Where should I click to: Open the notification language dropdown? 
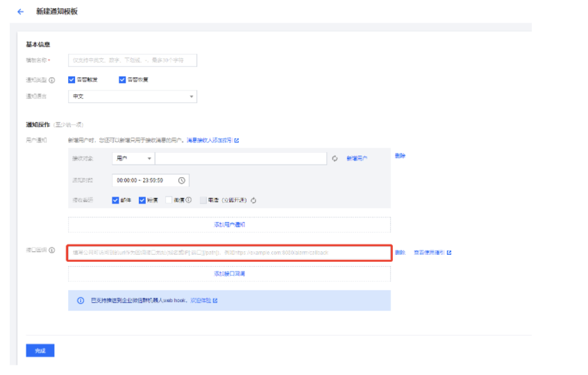point(132,97)
